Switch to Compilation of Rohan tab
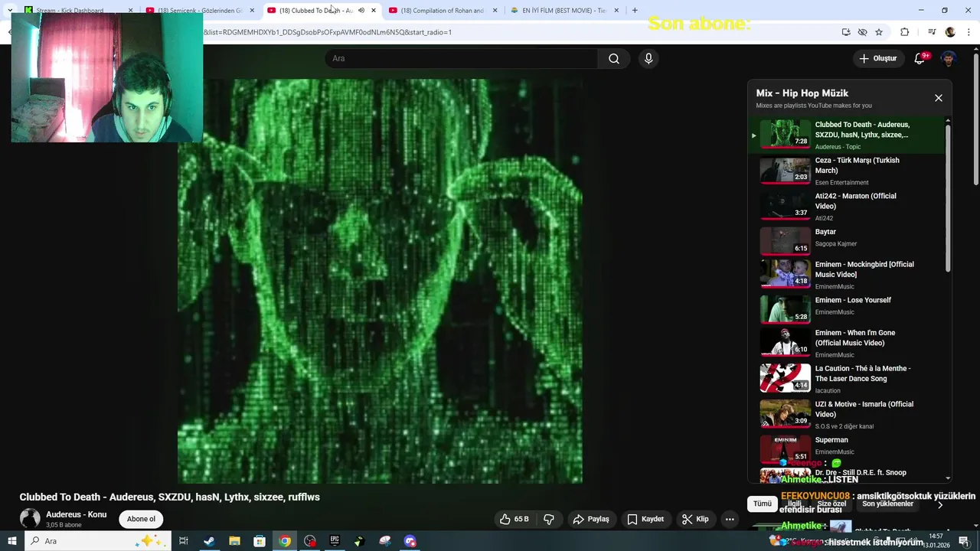The height and width of the screenshot is (551, 980). coord(443,11)
